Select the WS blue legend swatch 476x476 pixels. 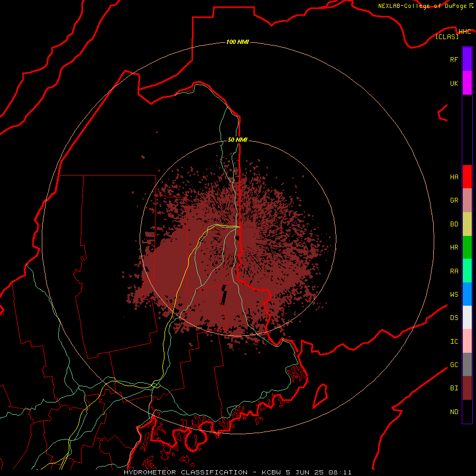(x=467, y=294)
